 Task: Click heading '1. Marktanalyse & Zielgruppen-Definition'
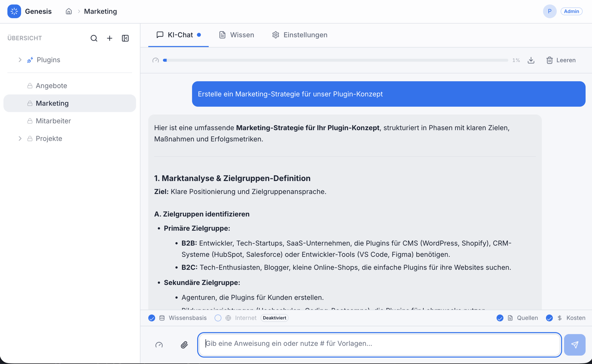point(232,178)
